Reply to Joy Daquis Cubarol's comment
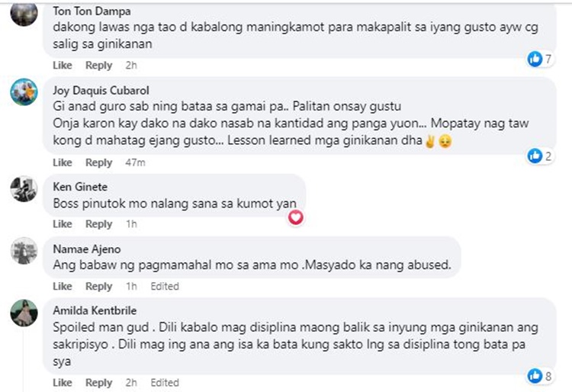Screen dimensions: 572x392 (98, 162)
